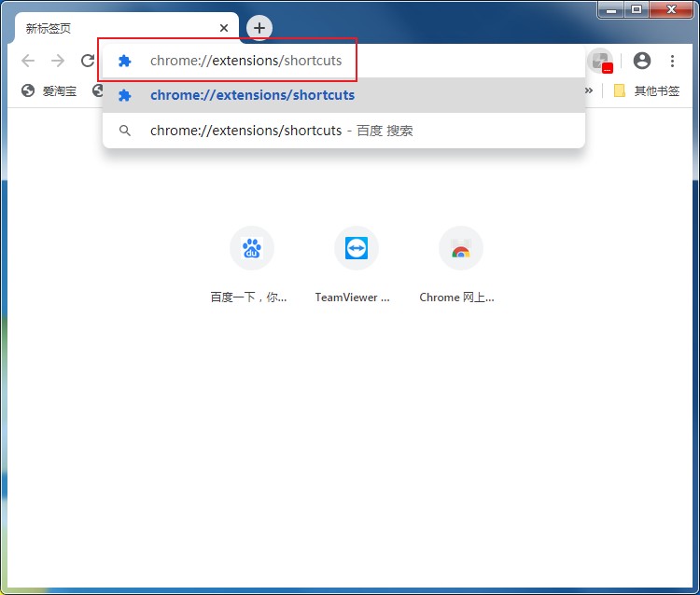Open Chrome three-dot menu
700x595 pixels.
click(672, 61)
